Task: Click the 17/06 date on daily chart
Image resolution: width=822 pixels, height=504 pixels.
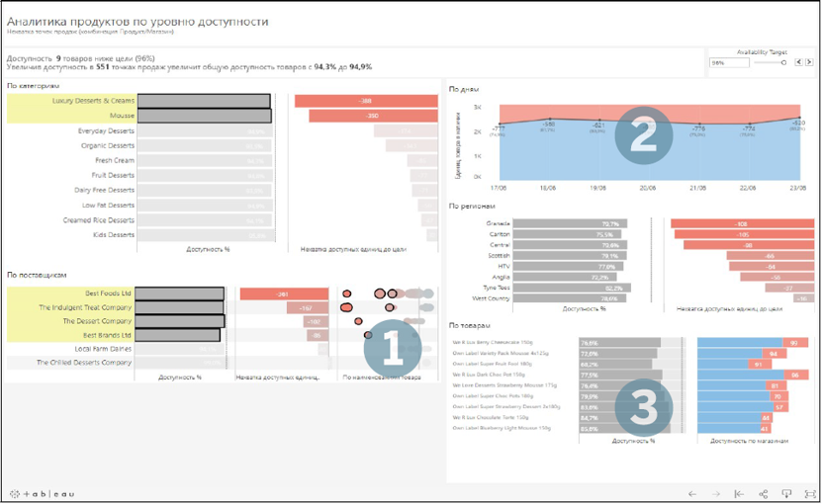Action: 499,186
